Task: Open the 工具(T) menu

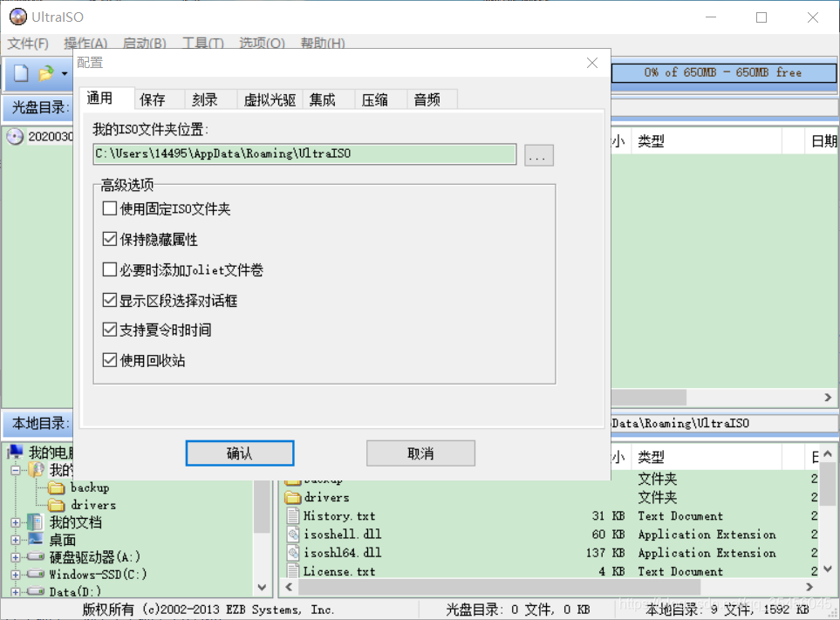Action: [203, 44]
